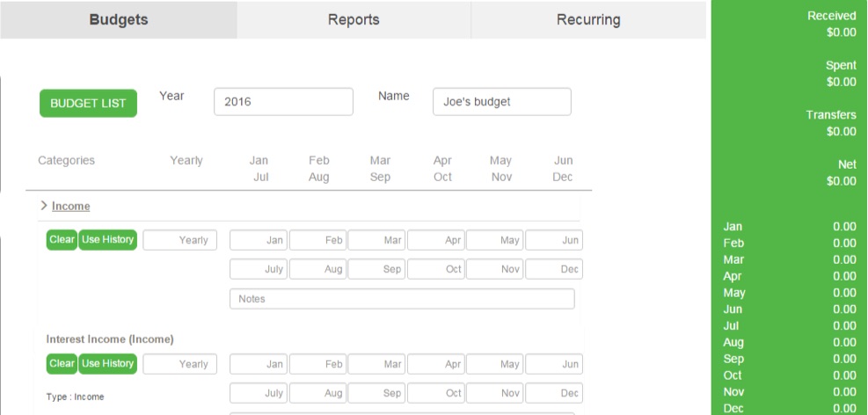The image size is (868, 415).
Task: Select the Interest Income May field
Action: coord(495,364)
